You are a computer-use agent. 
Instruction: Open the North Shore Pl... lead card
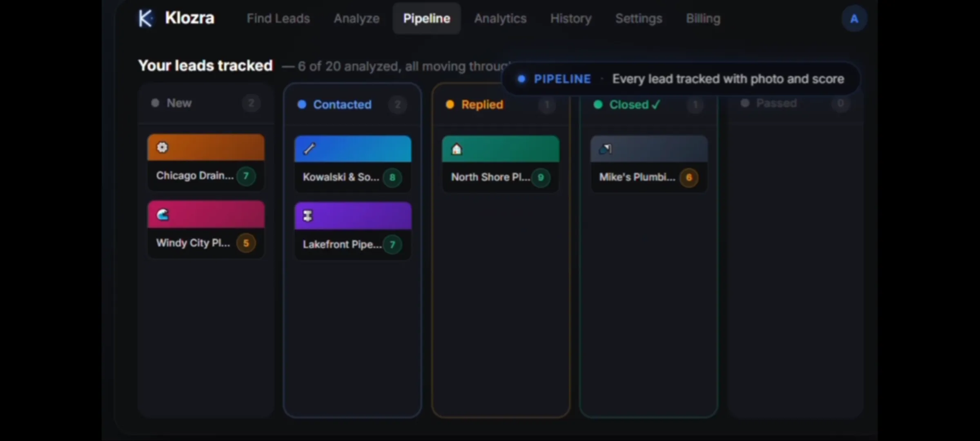point(501,164)
